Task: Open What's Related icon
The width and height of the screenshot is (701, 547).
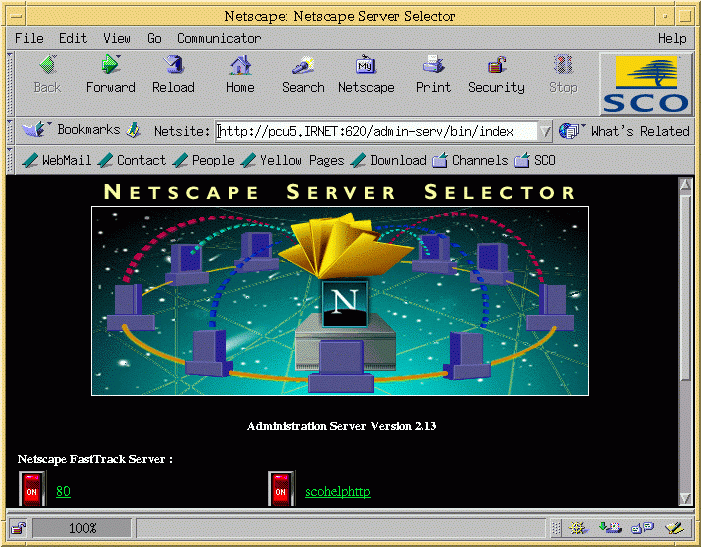Action: [570, 131]
